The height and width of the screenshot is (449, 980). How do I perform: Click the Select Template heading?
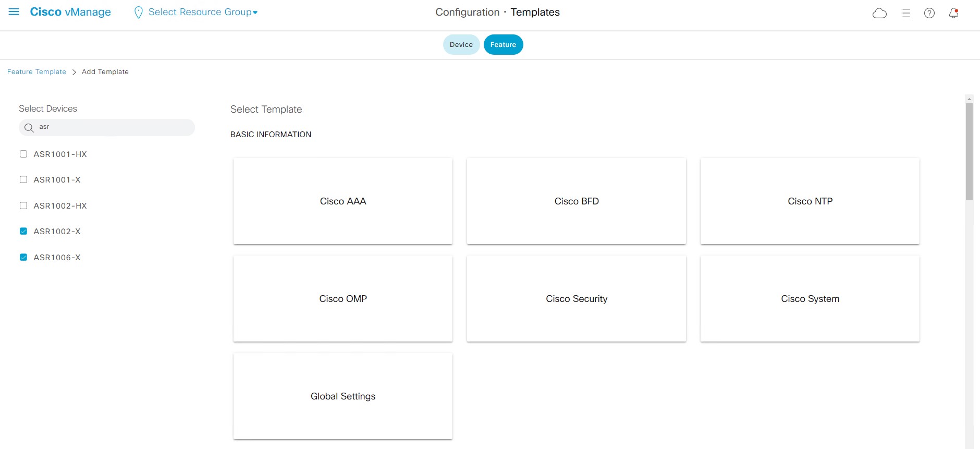266,109
